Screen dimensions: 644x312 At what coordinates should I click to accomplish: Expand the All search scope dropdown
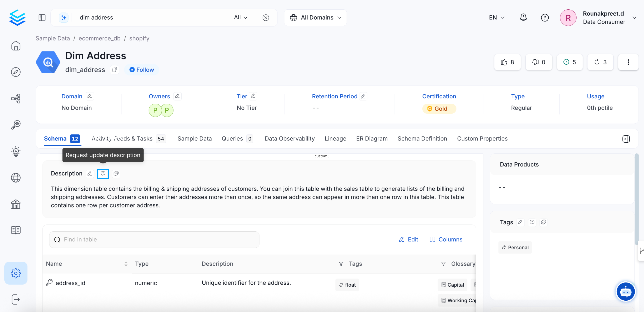tap(240, 18)
